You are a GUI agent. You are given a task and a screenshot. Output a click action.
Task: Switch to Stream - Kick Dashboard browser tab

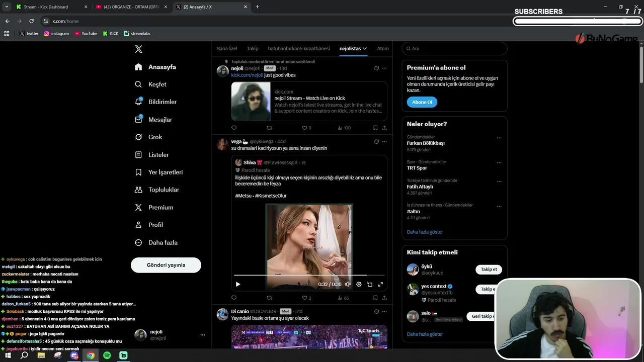coord(51,7)
